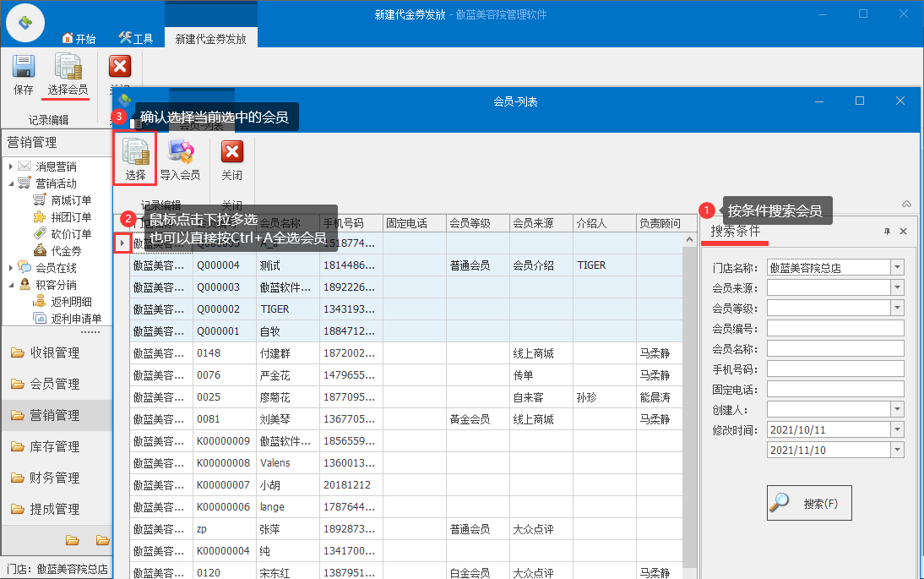Select the 新建代金券发放 tab
Screen dimensions: 924x579
point(211,39)
